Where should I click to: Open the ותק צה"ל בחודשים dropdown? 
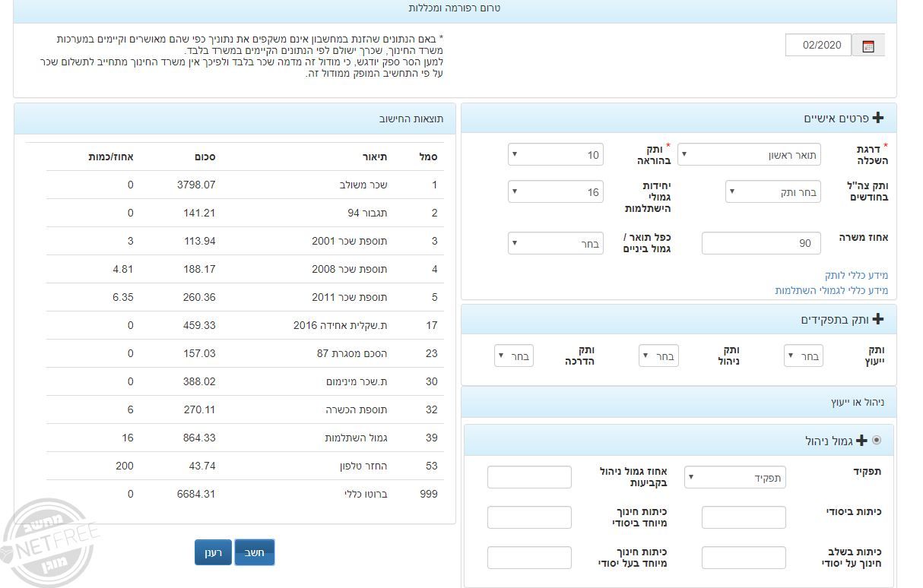pyautogui.click(x=774, y=192)
